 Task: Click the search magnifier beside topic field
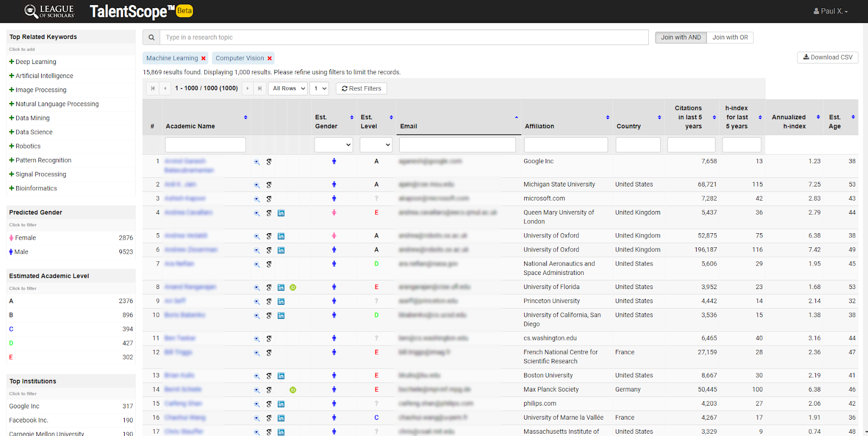click(x=151, y=37)
